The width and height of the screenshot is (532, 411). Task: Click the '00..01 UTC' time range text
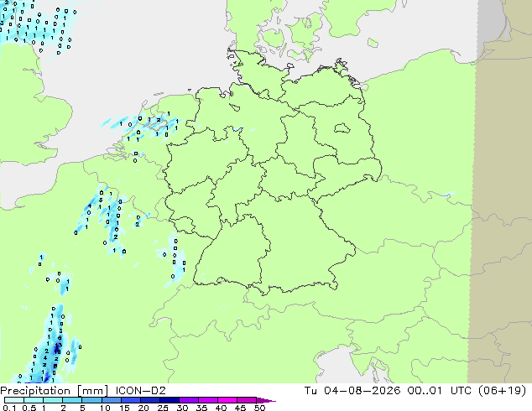click(x=440, y=391)
